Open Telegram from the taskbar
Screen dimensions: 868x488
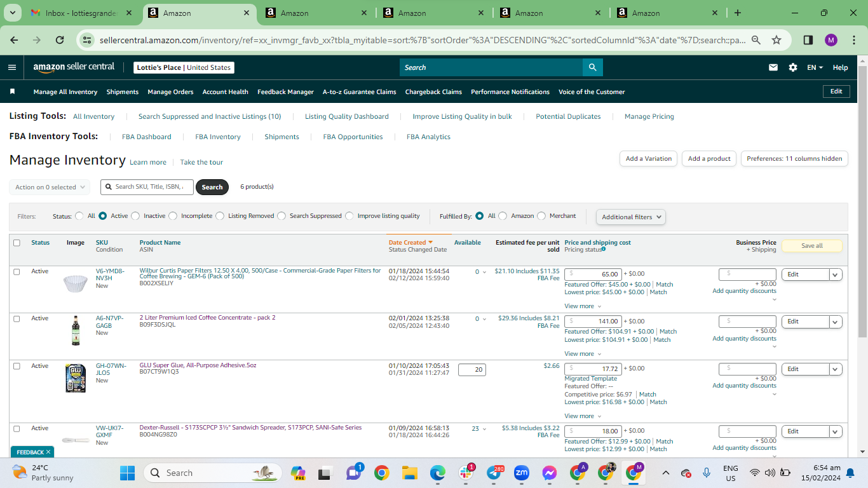coord(494,473)
